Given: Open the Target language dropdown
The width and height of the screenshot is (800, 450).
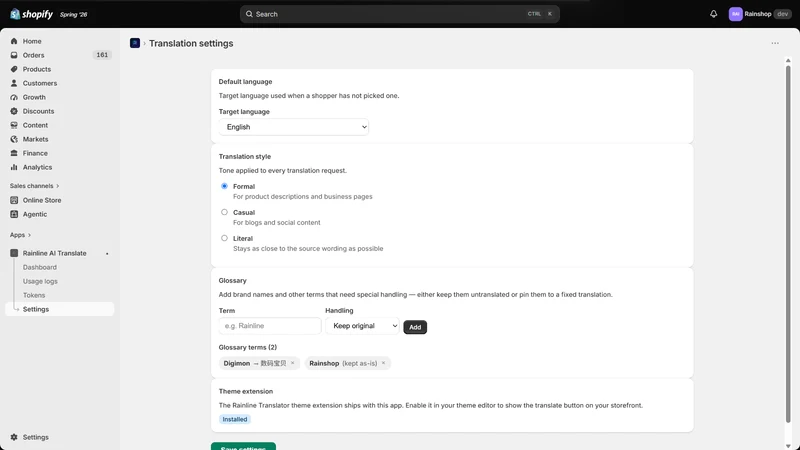Looking at the screenshot, I should (x=293, y=127).
